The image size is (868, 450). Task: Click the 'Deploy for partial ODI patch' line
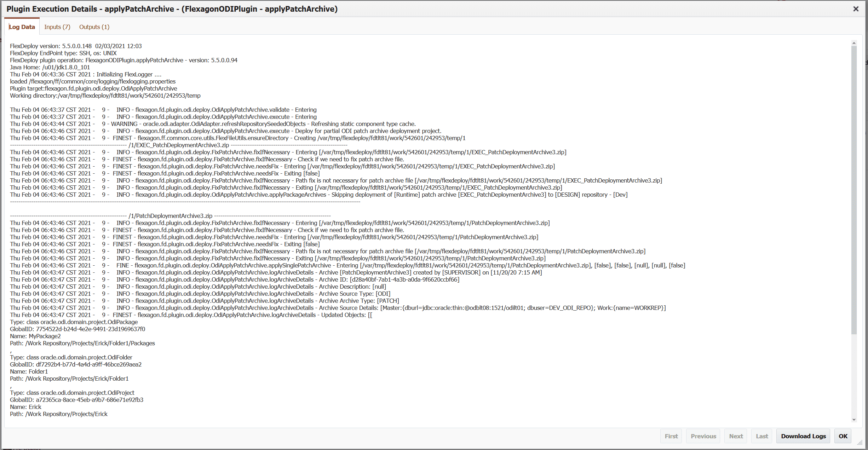point(226,131)
